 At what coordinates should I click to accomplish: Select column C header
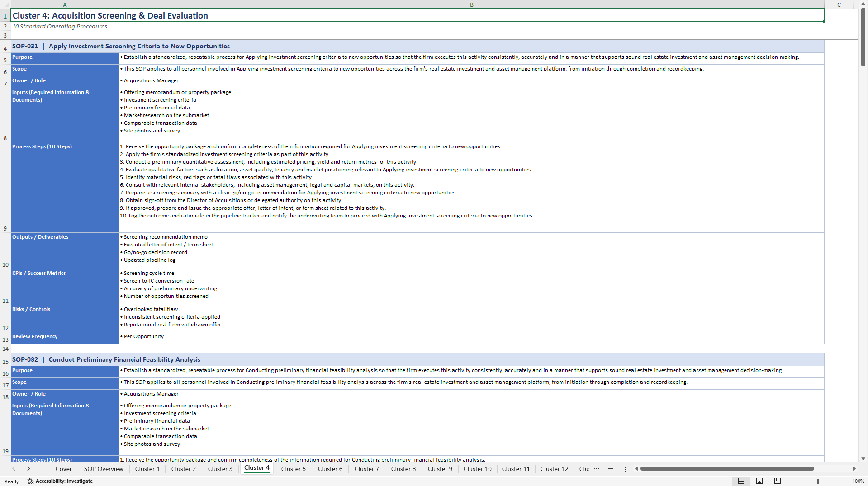[839, 5]
